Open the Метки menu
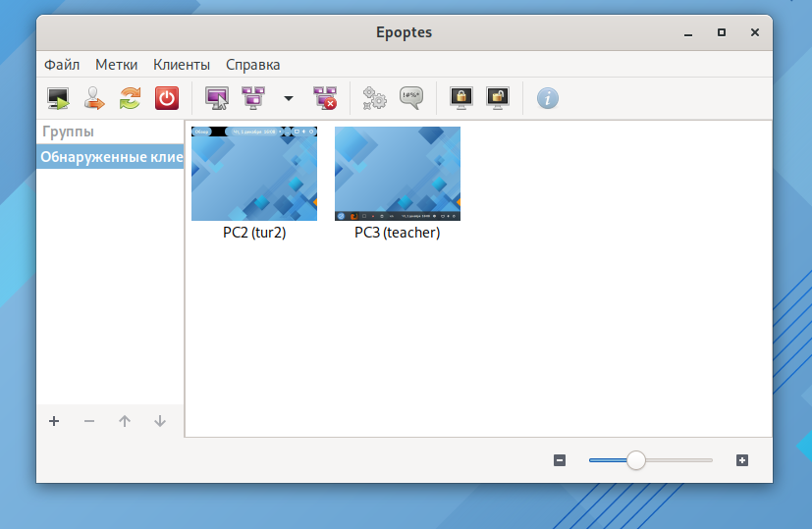812x529 pixels. point(116,65)
